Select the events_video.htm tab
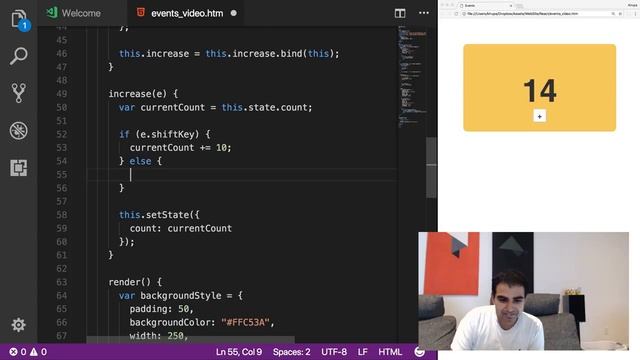The height and width of the screenshot is (360, 640). 187,13
